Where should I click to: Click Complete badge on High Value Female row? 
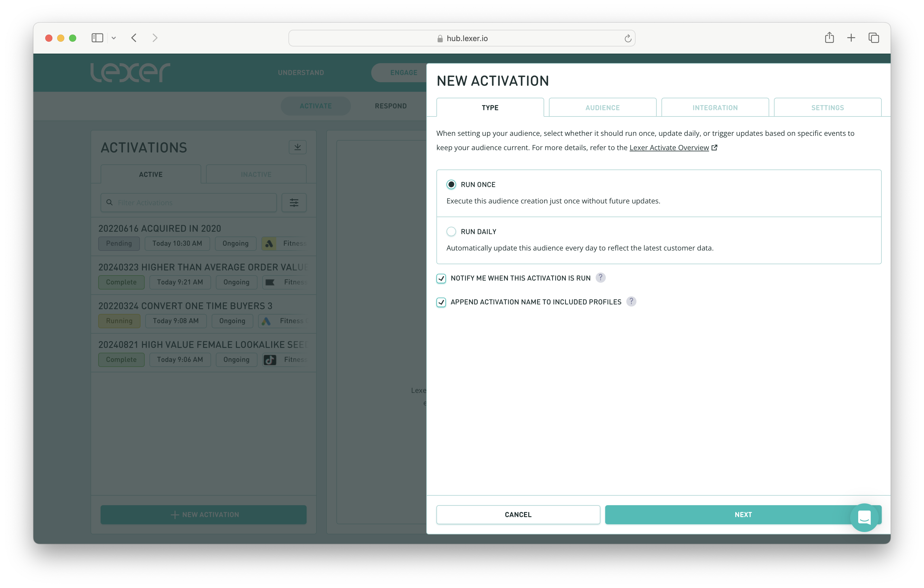click(121, 360)
